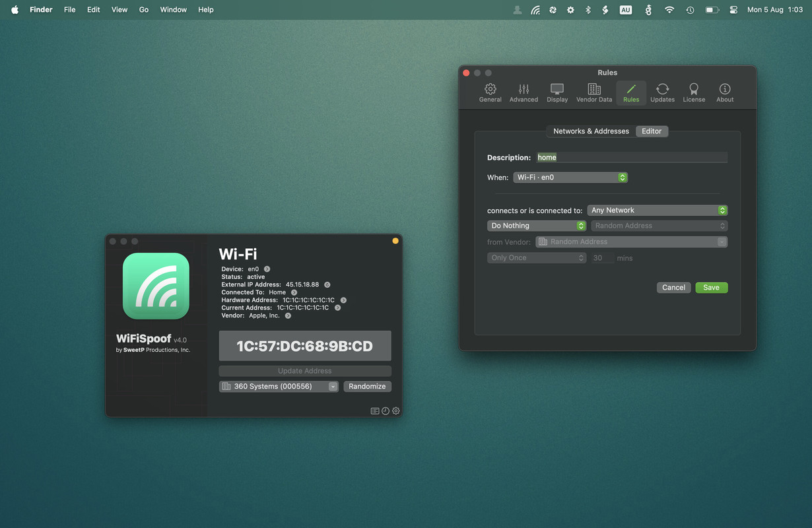Refresh the External IP Address
The height and width of the screenshot is (528, 812).
point(327,284)
